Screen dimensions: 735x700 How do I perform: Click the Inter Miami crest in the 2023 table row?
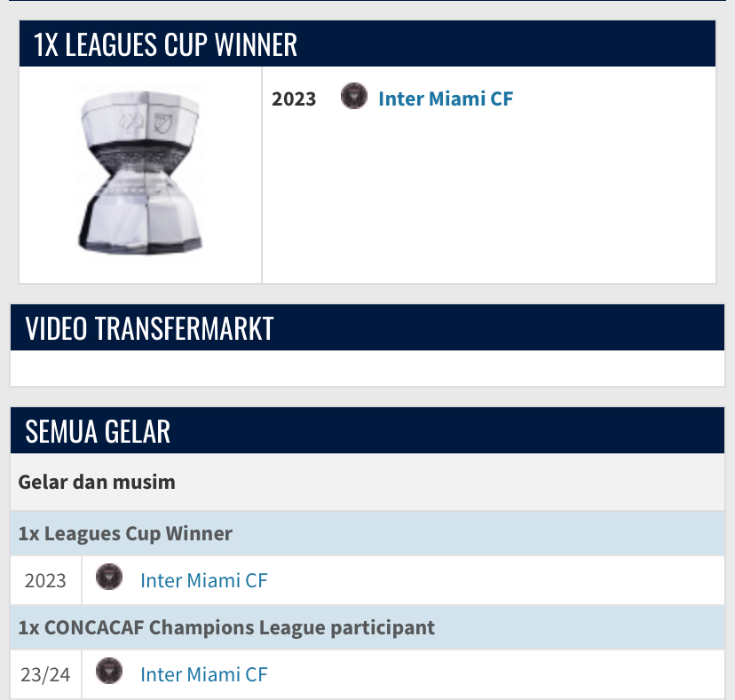pyautogui.click(x=109, y=578)
